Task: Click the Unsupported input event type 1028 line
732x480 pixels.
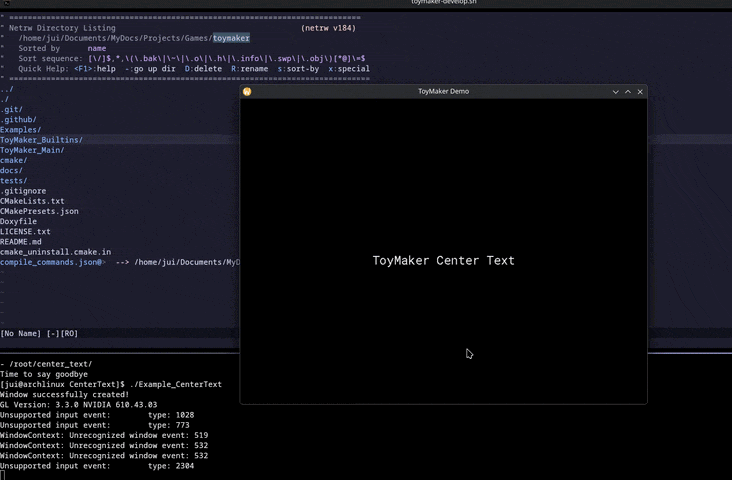Action: (97, 415)
